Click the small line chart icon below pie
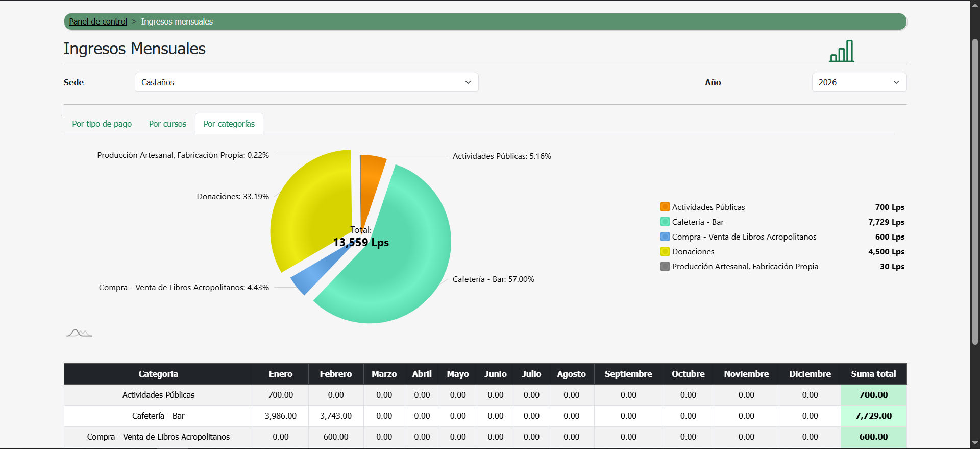980x449 pixels. [79, 333]
